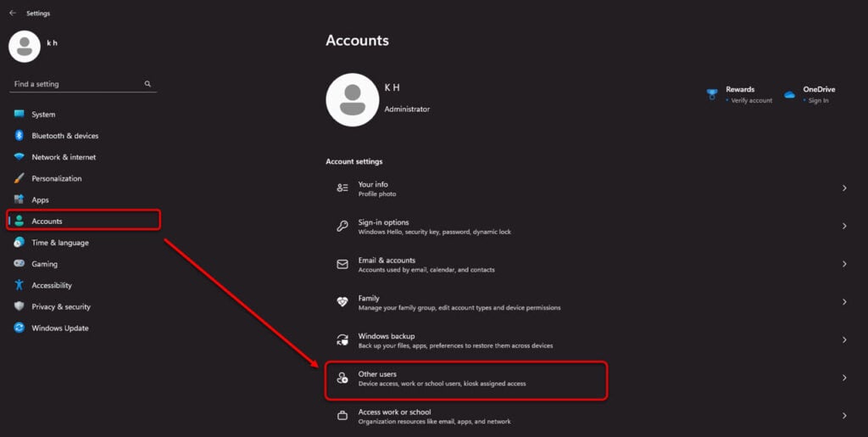Click the Windows Update sync icon
The height and width of the screenshot is (437, 868).
(19, 328)
